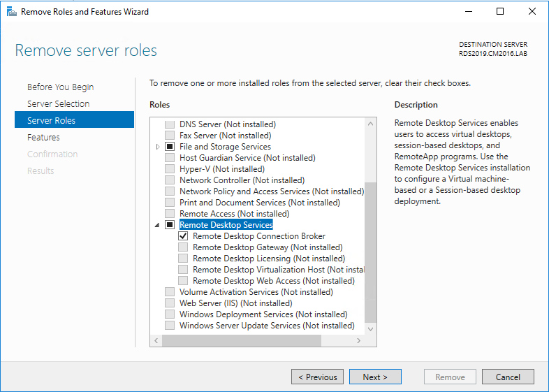Screen dimensions: 549x392
Task: Click the Host Guardian Service checkbox
Action: pyautogui.click(x=170, y=158)
